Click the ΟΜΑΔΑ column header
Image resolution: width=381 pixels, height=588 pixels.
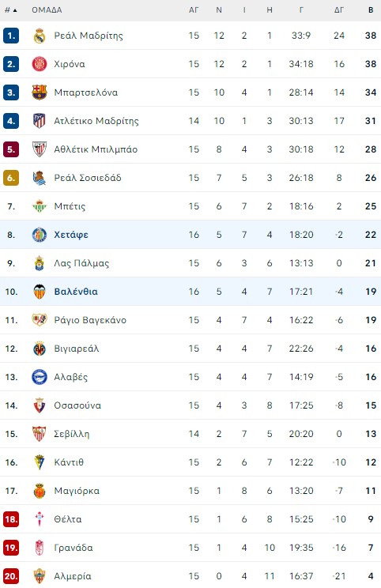click(47, 10)
